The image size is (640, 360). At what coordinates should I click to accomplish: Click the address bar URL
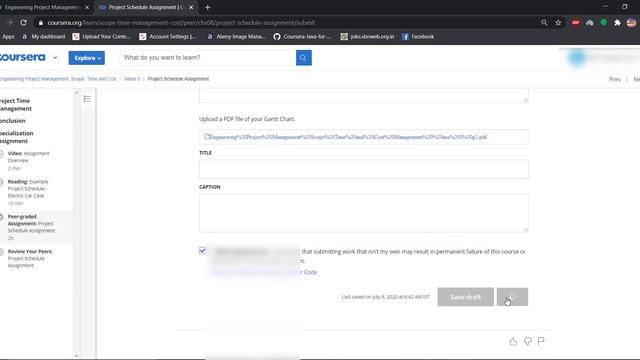click(x=181, y=23)
